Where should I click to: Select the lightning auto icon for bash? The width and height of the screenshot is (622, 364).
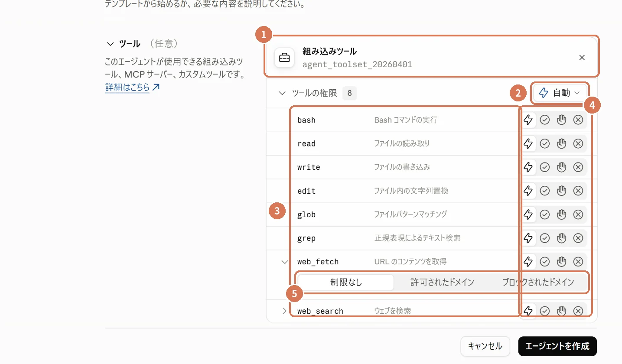(528, 120)
